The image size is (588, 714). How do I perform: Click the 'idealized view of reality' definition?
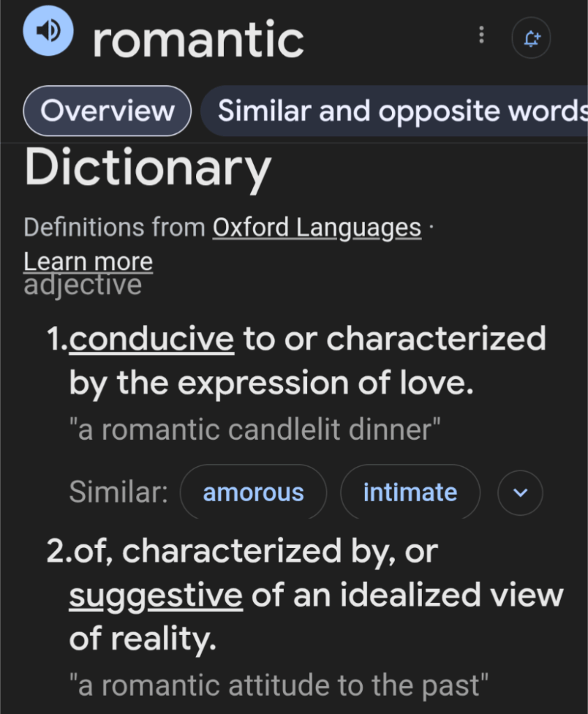point(405,595)
